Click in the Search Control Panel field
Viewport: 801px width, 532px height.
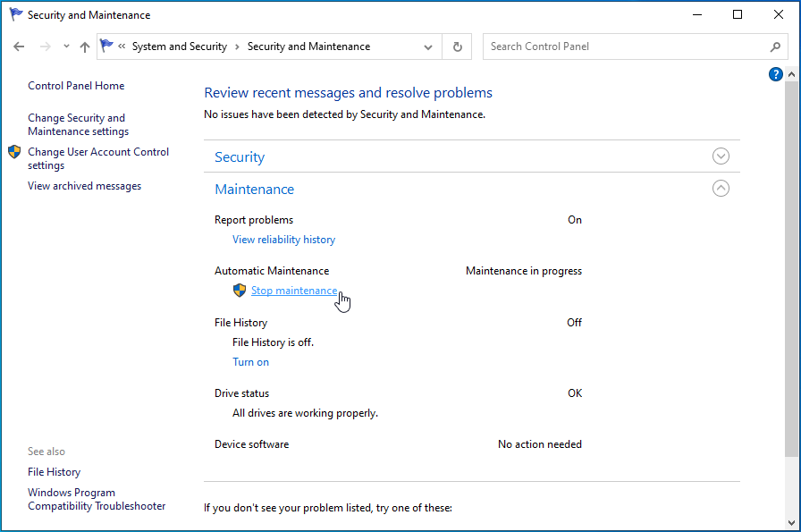[626, 46]
